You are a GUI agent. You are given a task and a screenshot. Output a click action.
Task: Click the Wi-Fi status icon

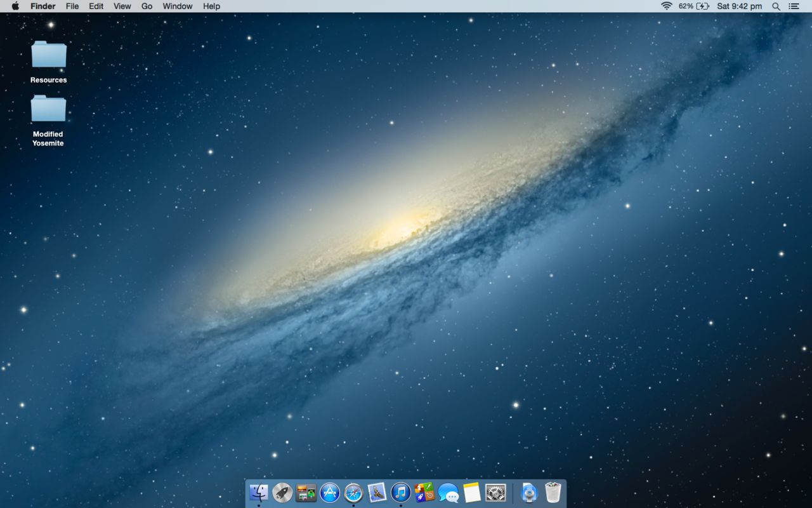666,6
